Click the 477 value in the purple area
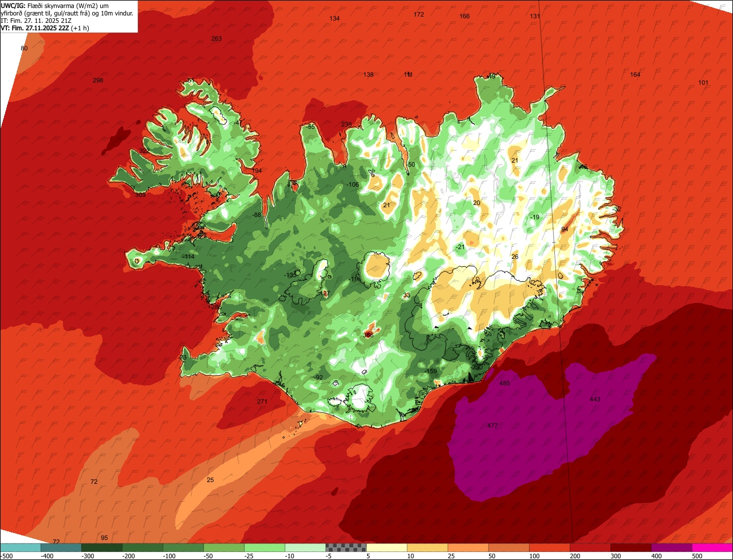 coord(492,425)
